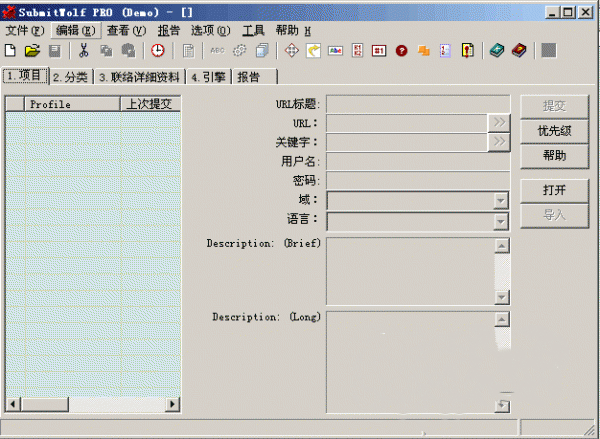Click the 优先级 button
600x439 pixels.
tap(553, 130)
